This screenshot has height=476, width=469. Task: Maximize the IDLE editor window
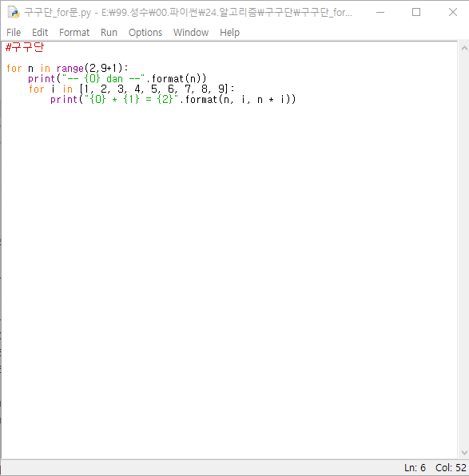click(x=415, y=12)
